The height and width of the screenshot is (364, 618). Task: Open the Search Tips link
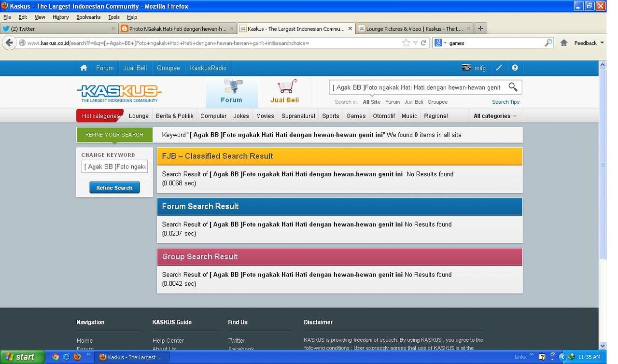pyautogui.click(x=506, y=102)
